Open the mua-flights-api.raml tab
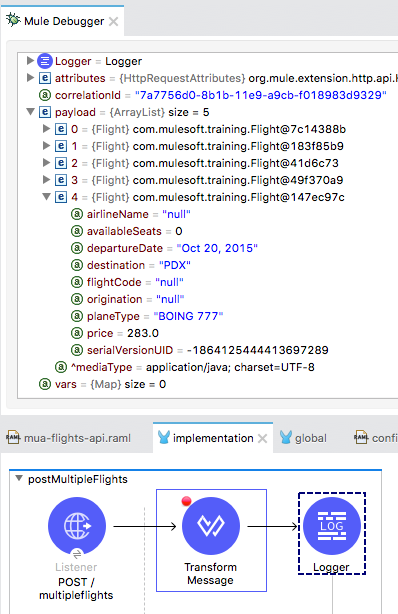The height and width of the screenshot is (614, 398). (x=69, y=438)
